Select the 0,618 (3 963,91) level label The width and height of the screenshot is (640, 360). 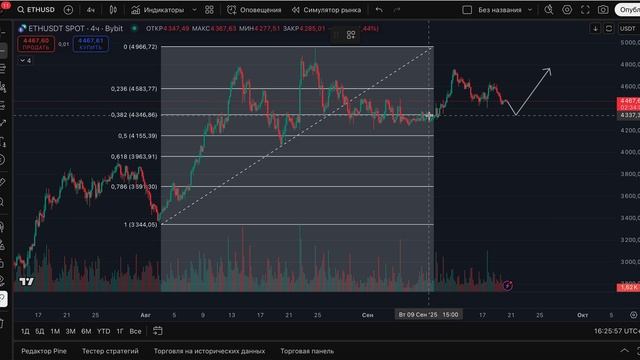(134, 157)
